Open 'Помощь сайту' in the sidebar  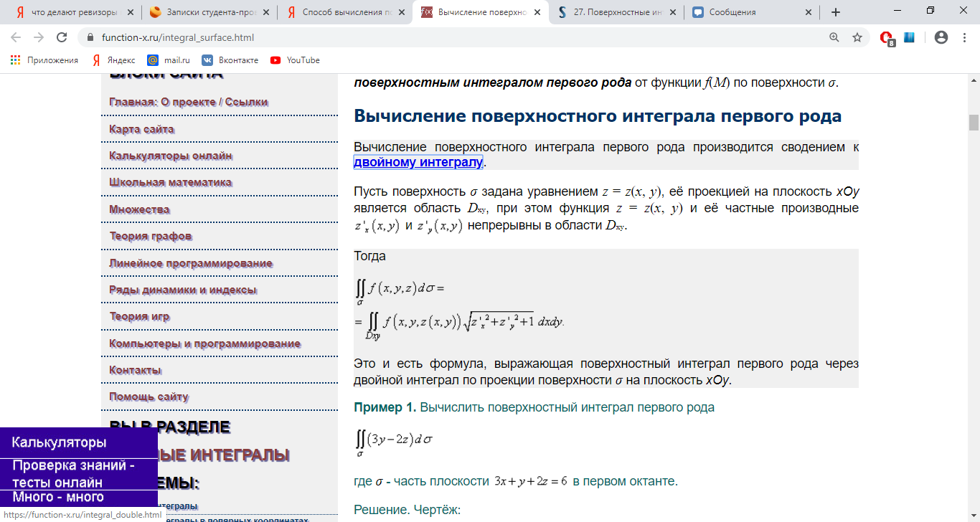point(149,397)
